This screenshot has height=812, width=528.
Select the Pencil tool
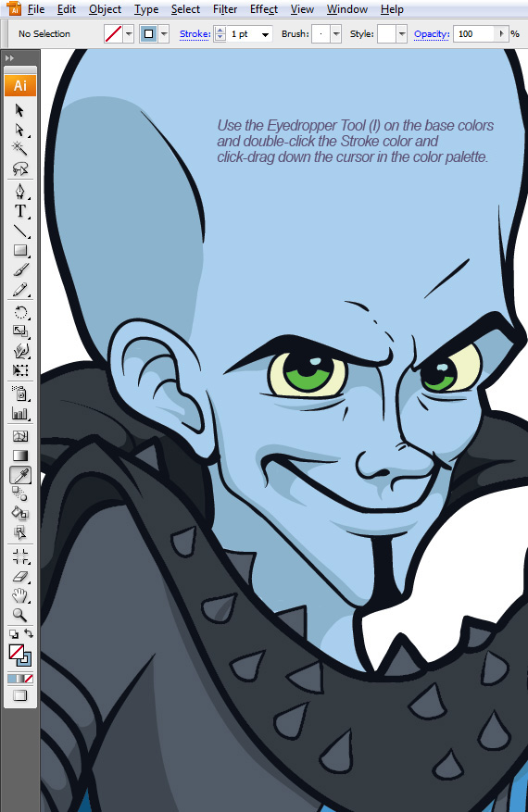pos(19,290)
